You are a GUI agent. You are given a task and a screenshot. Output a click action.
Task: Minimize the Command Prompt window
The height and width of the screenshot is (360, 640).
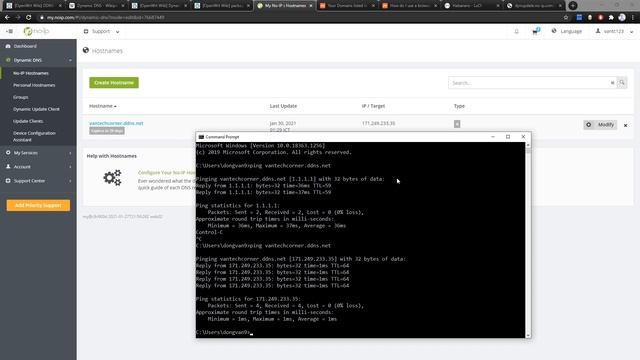[x=493, y=137]
